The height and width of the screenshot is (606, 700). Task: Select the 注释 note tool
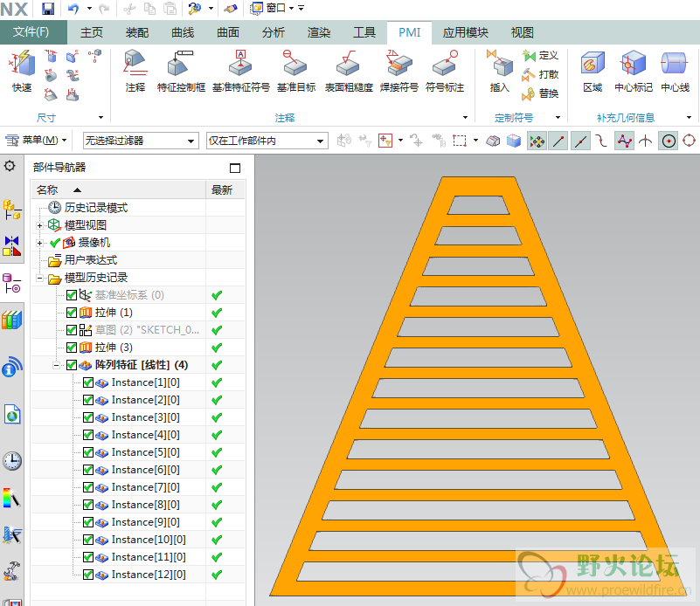tap(135, 72)
